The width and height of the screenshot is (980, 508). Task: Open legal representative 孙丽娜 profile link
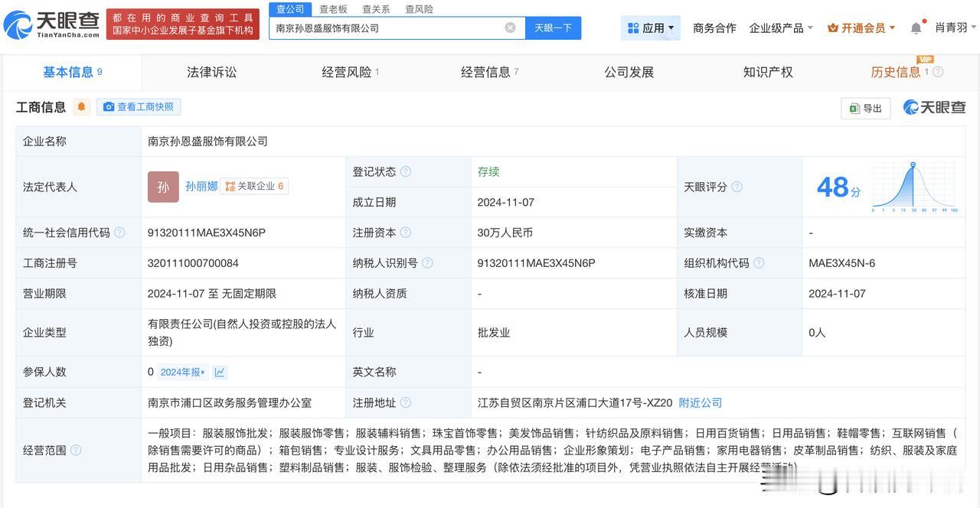pos(201,186)
